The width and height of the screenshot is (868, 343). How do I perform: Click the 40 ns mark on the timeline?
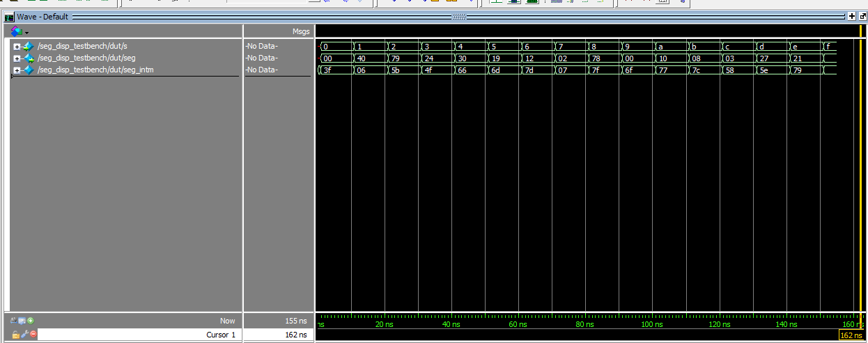click(x=451, y=324)
